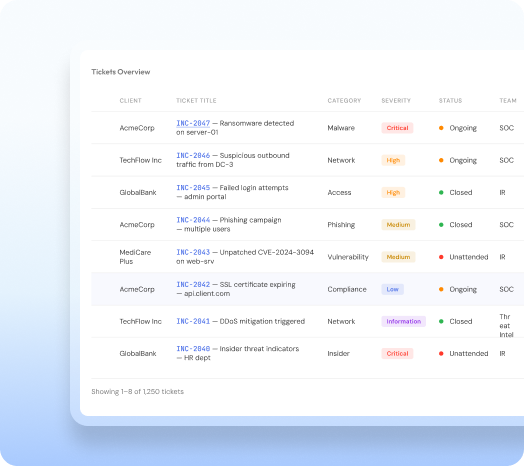
Task: Select GlobalBank client in INC-2845 row
Action: point(138,193)
